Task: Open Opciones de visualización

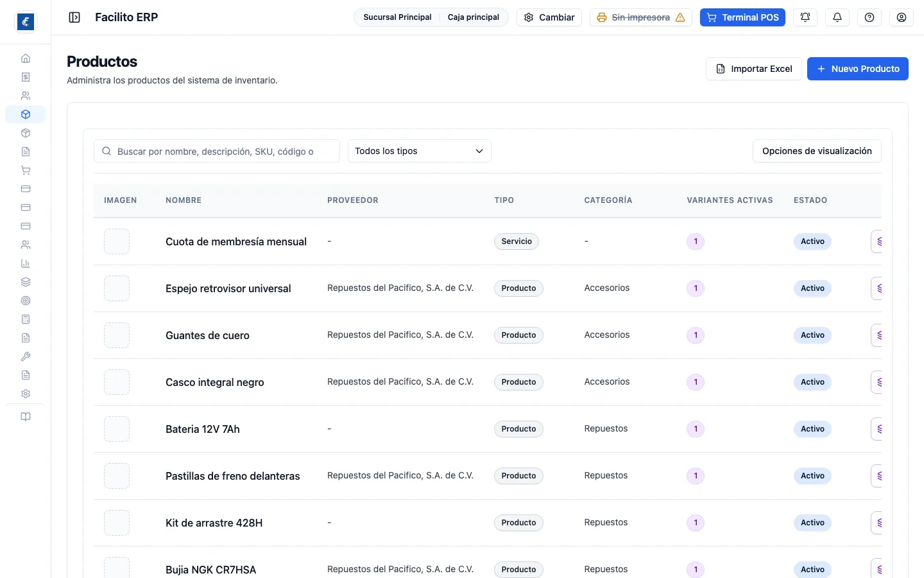Action: click(817, 151)
